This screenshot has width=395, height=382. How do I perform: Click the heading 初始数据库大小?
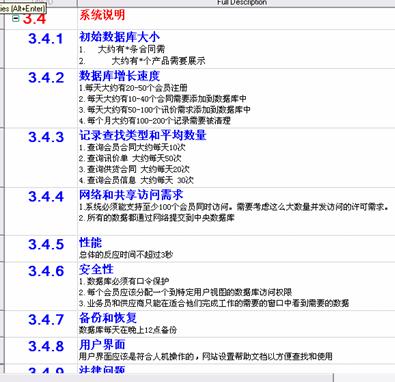(x=119, y=37)
